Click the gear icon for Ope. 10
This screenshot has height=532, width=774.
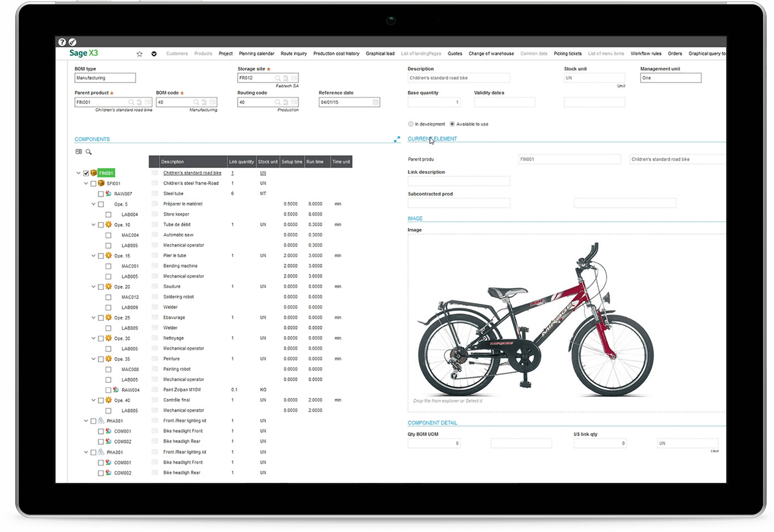108,225
